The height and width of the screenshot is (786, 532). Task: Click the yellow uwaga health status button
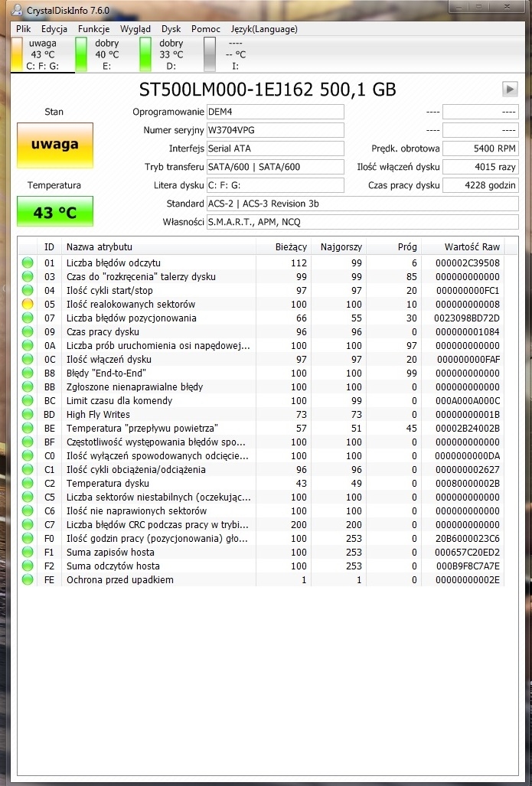pos(55,145)
